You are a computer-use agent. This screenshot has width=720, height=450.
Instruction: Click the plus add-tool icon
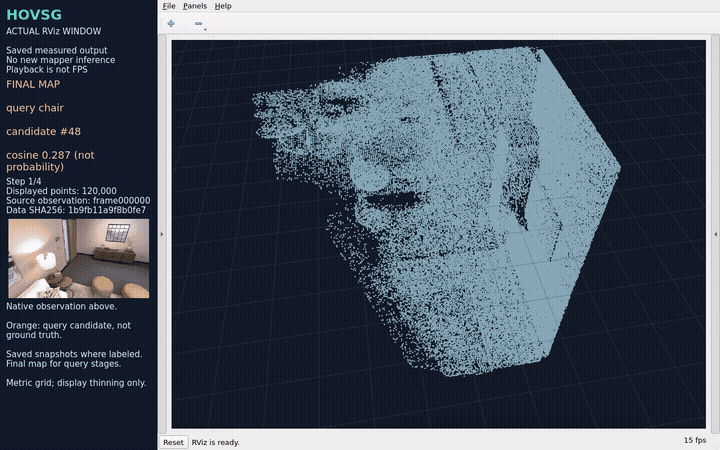[x=171, y=23]
